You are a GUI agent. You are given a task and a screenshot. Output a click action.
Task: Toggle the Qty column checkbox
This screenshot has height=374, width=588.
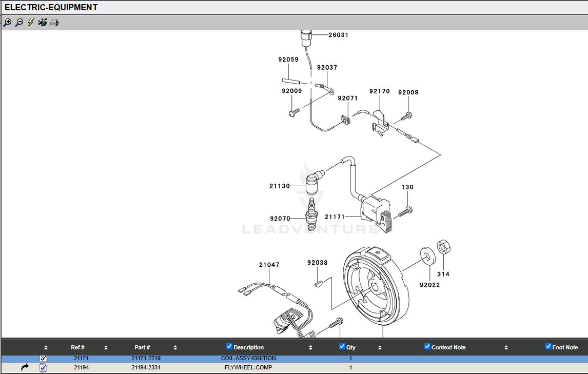pos(342,347)
